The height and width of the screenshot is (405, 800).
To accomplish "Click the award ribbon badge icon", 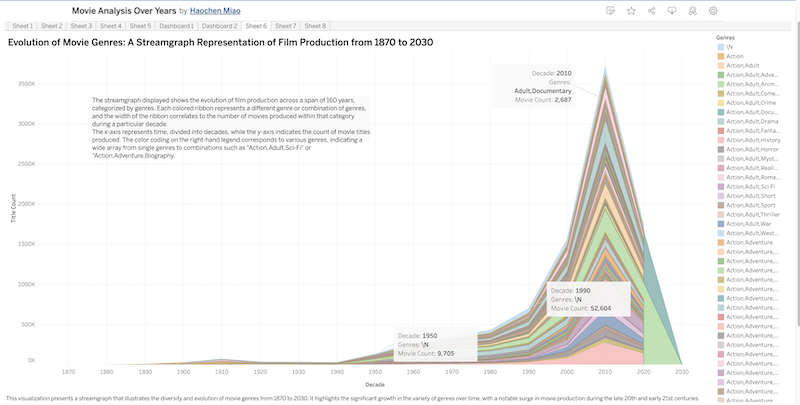I will 692,10.
